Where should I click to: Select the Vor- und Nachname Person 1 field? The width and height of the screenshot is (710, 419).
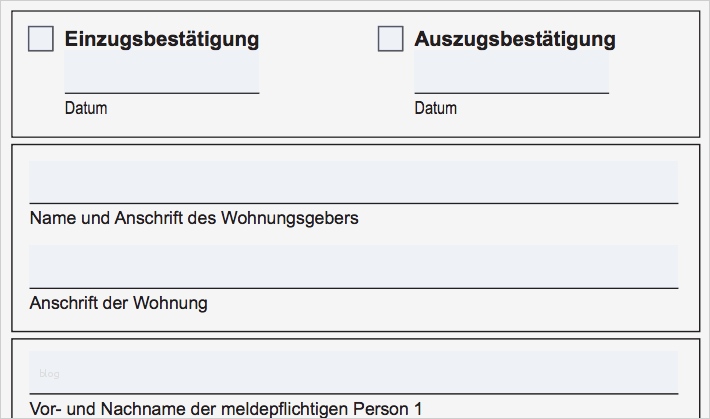(354, 372)
